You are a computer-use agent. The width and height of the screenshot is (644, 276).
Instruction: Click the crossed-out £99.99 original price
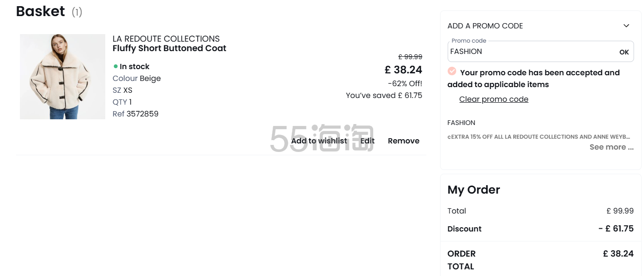pyautogui.click(x=410, y=57)
